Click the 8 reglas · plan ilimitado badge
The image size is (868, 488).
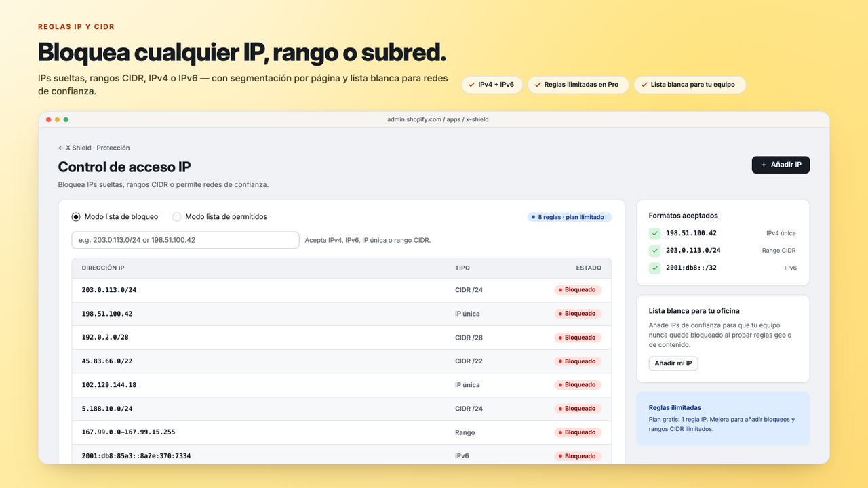570,217
